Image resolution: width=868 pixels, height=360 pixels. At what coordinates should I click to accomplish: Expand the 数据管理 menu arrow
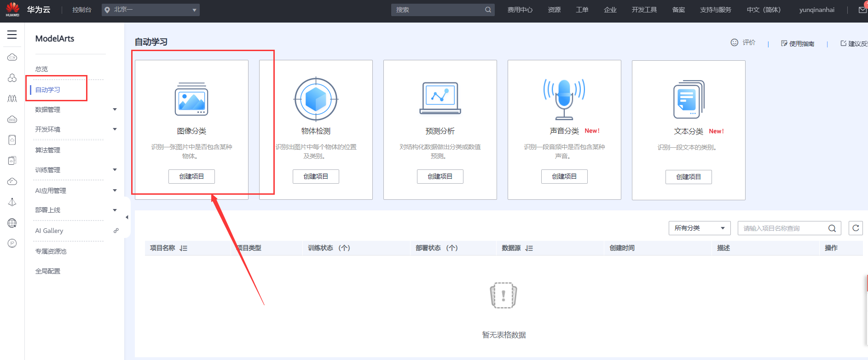115,110
